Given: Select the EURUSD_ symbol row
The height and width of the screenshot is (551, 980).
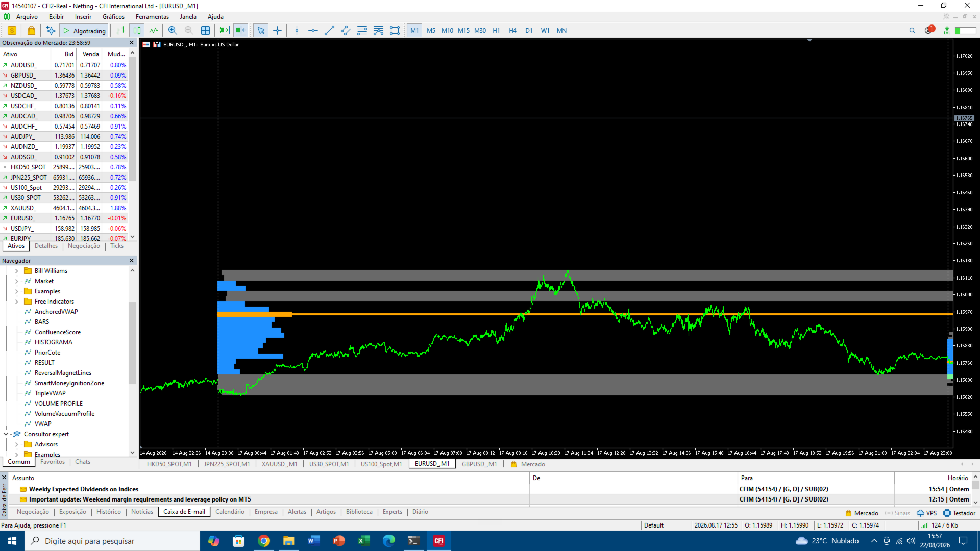Looking at the screenshot, I should tap(64, 218).
